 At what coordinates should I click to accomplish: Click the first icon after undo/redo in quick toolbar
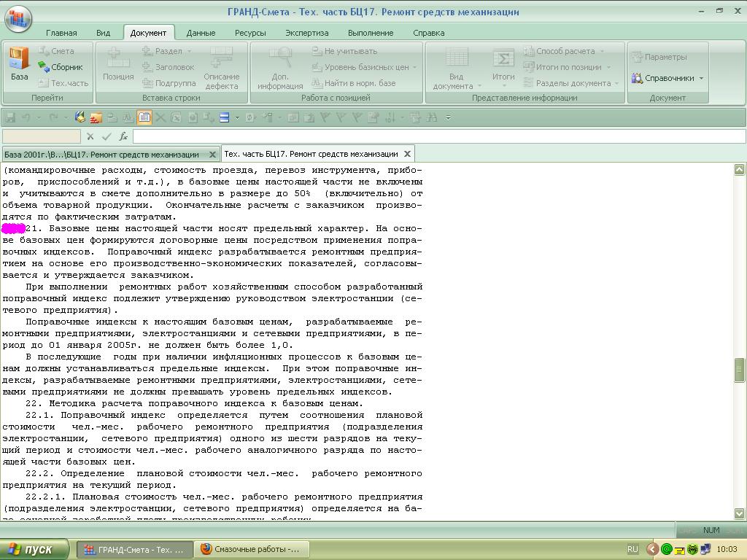click(80, 117)
